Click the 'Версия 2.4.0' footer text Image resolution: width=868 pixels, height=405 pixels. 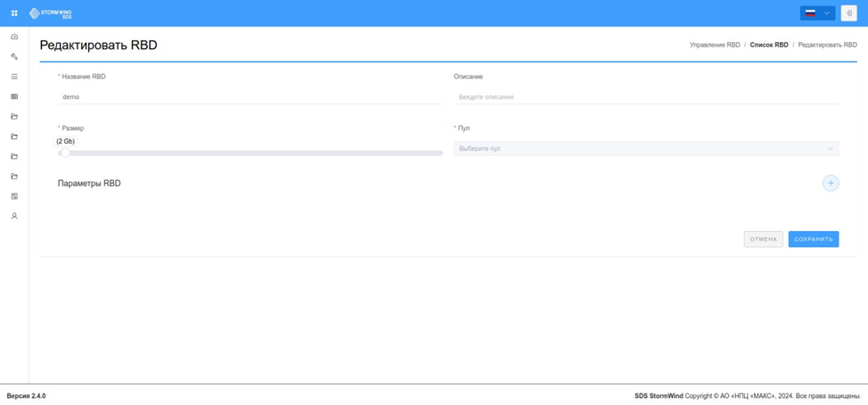26,396
